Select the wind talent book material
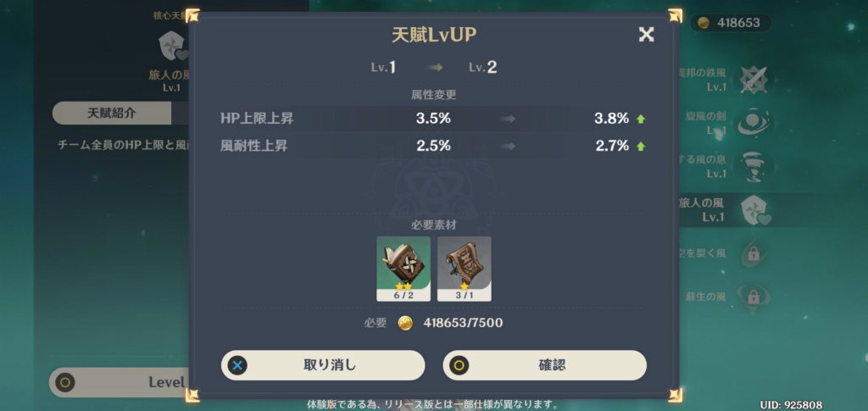 click(x=403, y=269)
